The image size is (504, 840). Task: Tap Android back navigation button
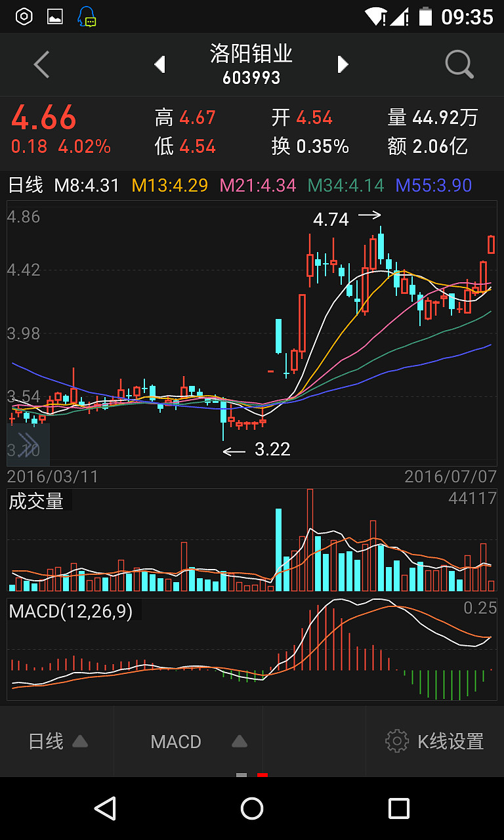[x=105, y=808]
